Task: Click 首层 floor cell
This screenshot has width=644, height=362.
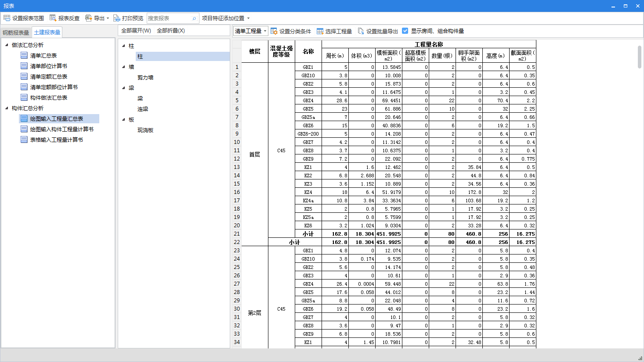Action: point(255,154)
